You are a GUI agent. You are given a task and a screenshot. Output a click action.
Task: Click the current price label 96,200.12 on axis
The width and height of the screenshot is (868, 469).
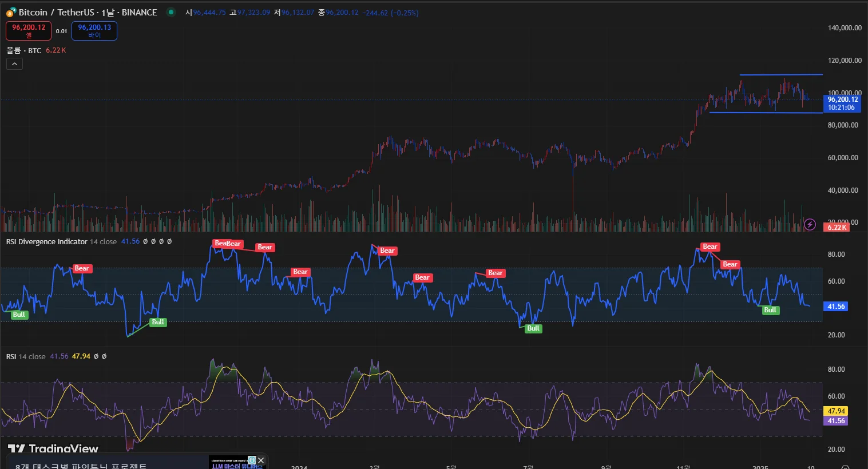click(842, 100)
